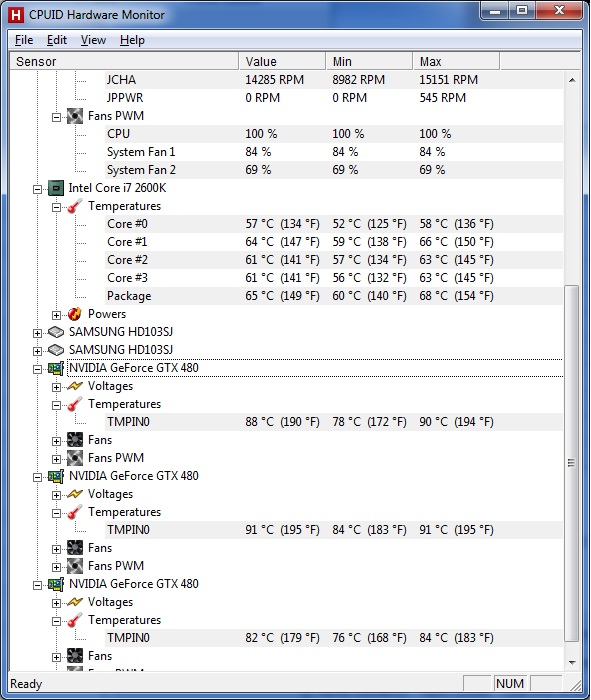
Task: Select the System Fan 2 row
Action: click(333, 170)
